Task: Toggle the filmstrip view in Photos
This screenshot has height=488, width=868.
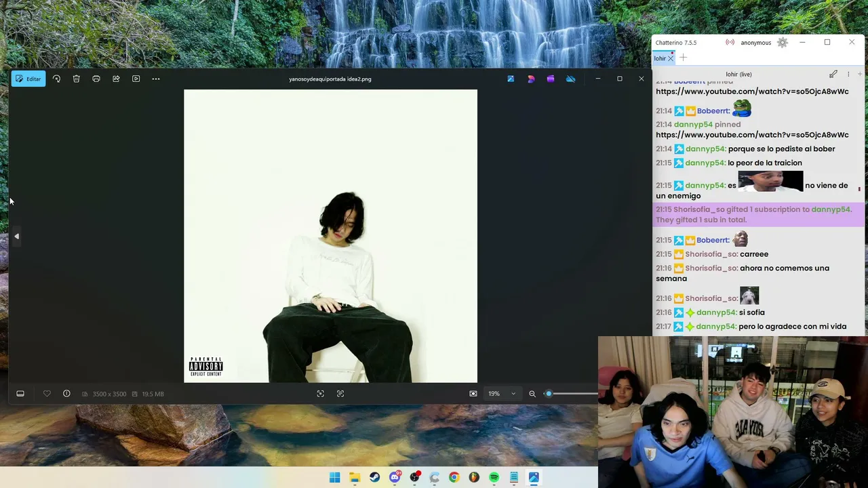Action: pos(20,394)
